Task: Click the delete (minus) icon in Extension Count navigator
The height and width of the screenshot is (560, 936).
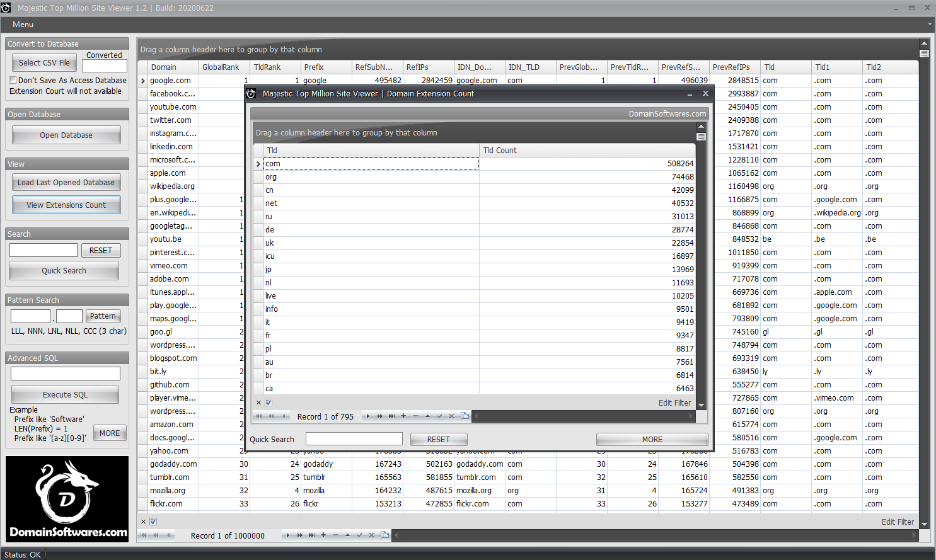Action: (415, 416)
